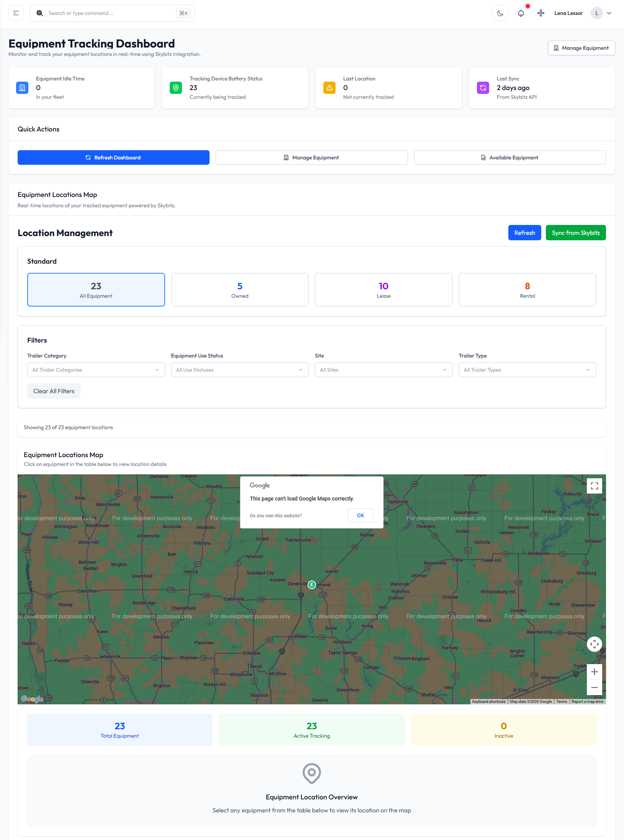
Task: Select the Owned equipment tab
Action: [x=240, y=290]
